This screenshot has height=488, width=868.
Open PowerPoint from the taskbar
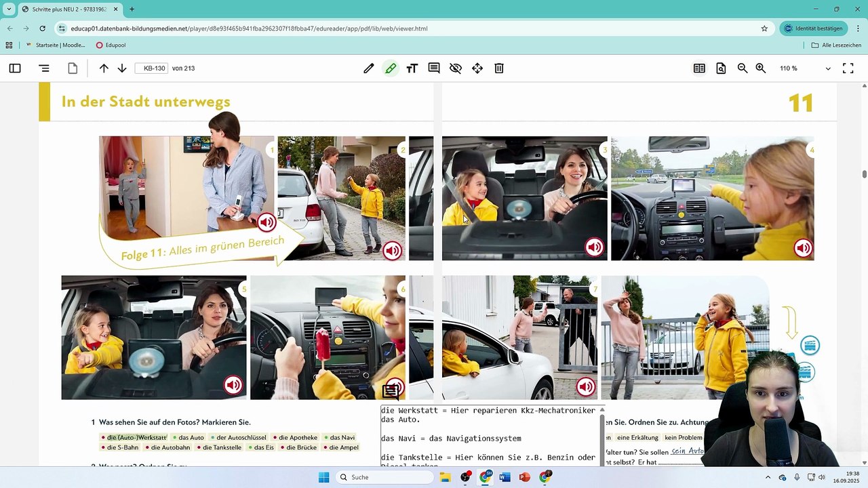click(524, 477)
